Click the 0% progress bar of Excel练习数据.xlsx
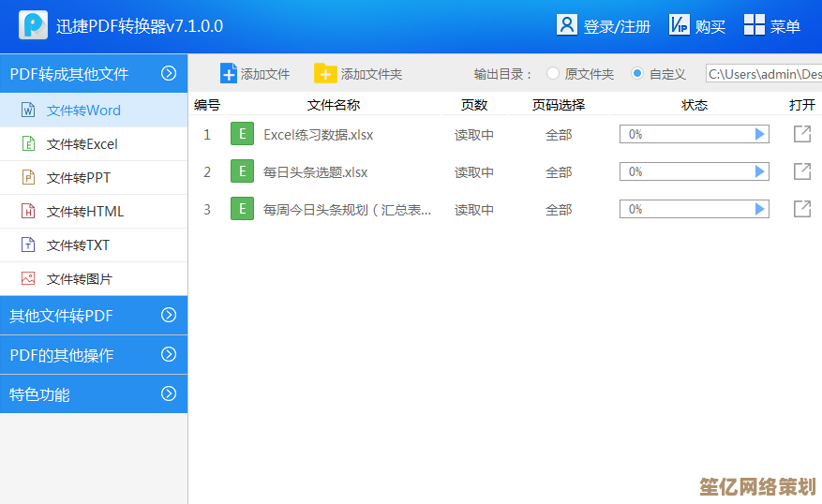The image size is (822, 504). click(695, 134)
